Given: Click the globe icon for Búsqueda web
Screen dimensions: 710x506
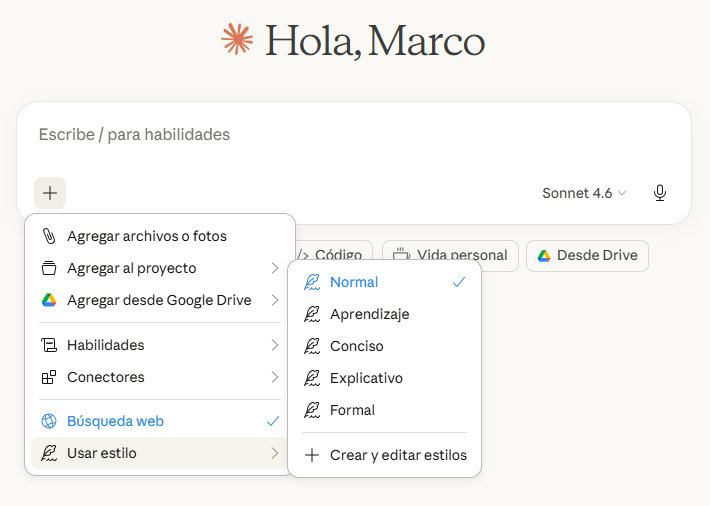Looking at the screenshot, I should [x=48, y=421].
